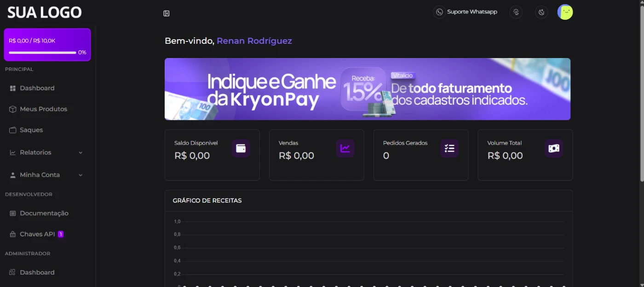644x287 pixels.
Task: Click the page vertical scrollbar
Action: 642,92
